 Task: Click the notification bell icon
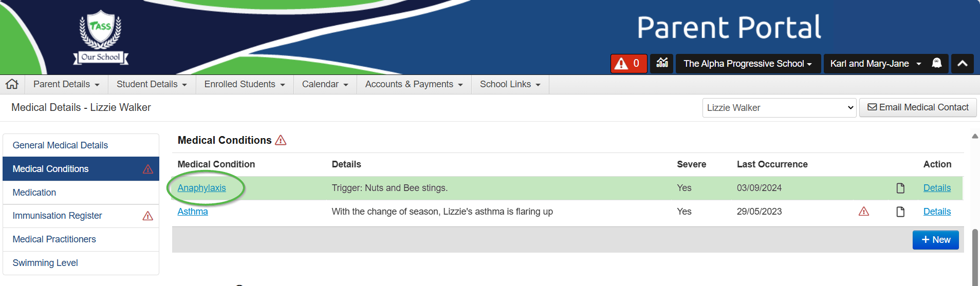click(937, 63)
